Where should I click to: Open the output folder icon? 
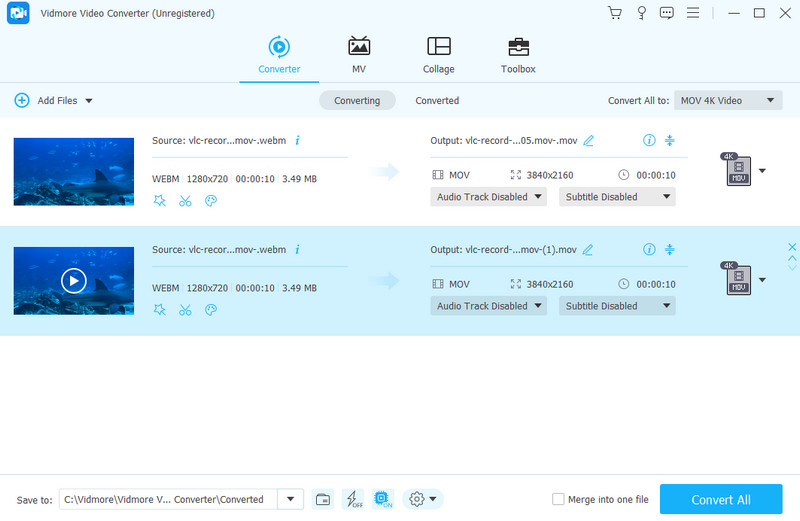(323, 499)
